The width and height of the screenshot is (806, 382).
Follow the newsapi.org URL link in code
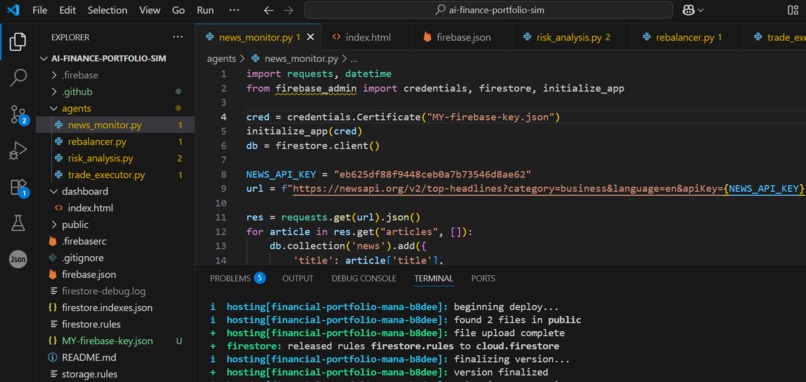[x=508, y=189]
